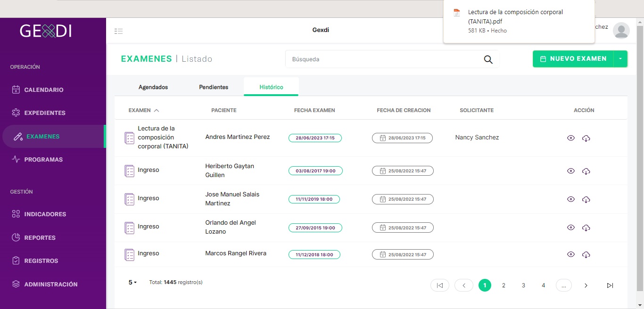Download the Orlando del Angel Lozano exam
The height and width of the screenshot is (309, 644).
[586, 228]
